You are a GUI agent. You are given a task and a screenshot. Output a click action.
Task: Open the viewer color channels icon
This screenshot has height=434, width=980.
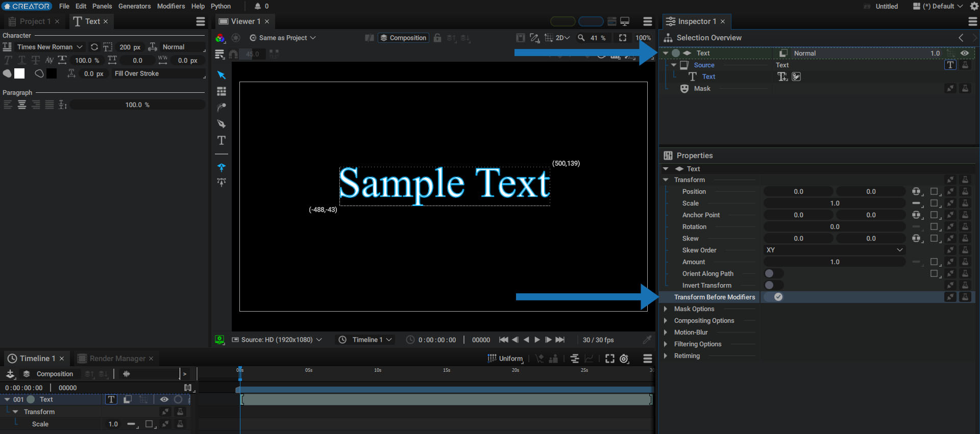(220, 38)
